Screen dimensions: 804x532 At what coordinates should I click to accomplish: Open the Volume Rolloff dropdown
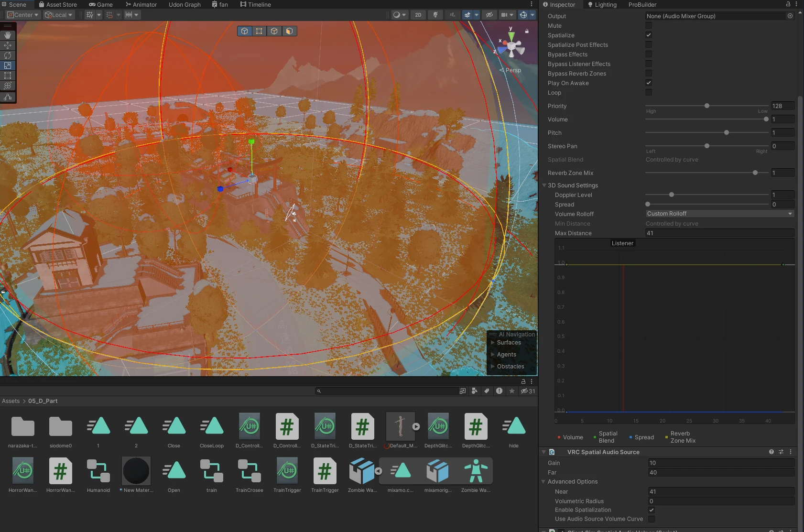coord(719,214)
